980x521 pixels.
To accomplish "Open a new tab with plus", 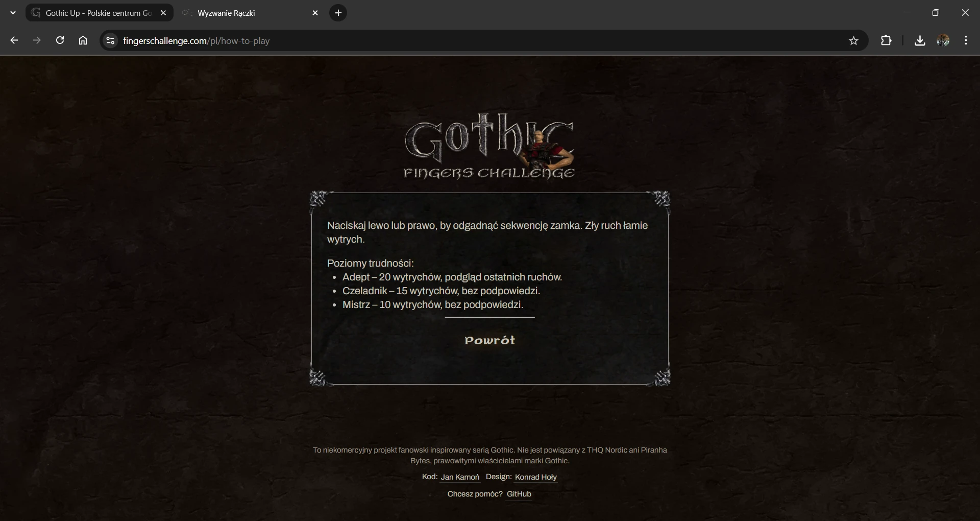I will click(x=338, y=13).
